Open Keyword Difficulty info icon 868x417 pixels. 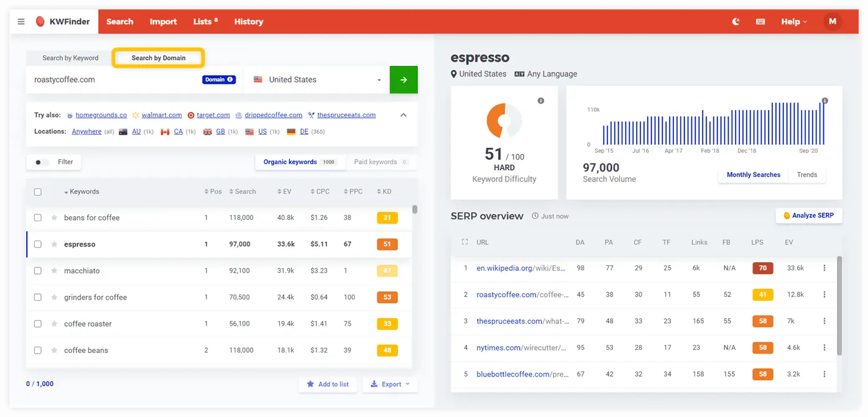(x=541, y=101)
